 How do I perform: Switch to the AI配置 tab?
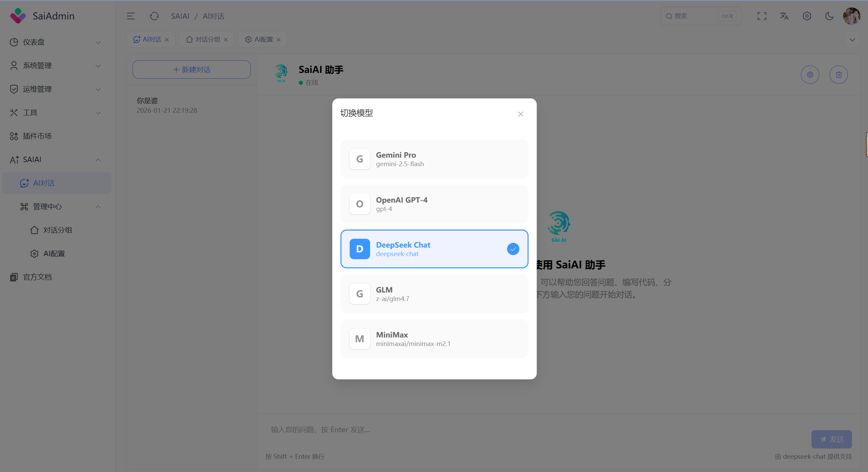(260, 40)
